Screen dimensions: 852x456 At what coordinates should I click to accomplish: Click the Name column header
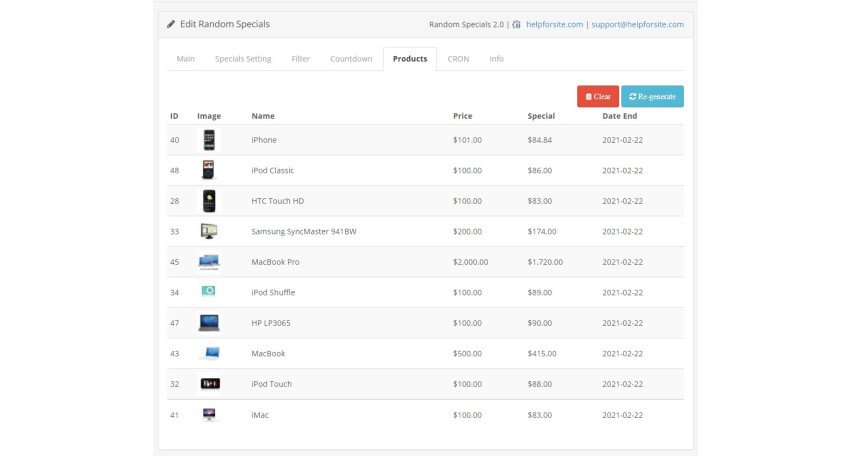[x=262, y=116]
